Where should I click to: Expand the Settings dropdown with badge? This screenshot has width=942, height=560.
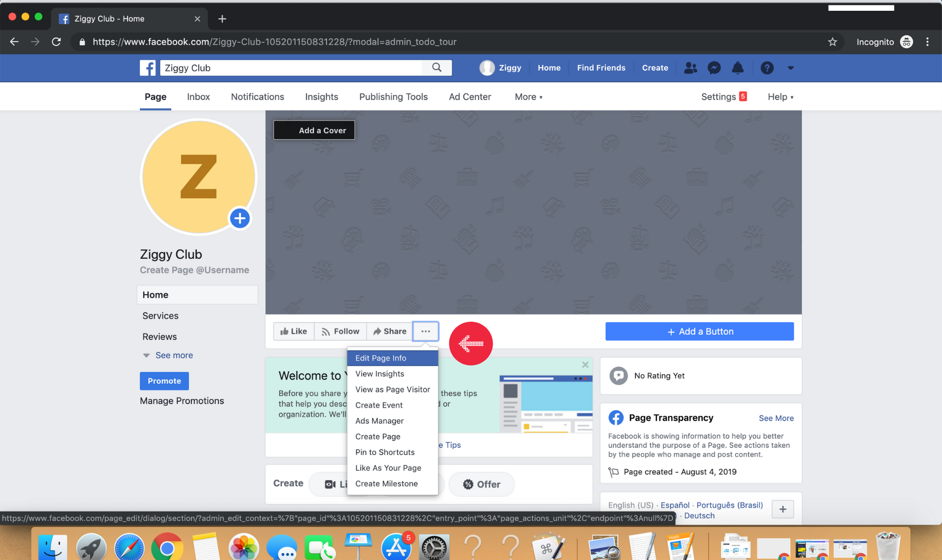pyautogui.click(x=724, y=97)
